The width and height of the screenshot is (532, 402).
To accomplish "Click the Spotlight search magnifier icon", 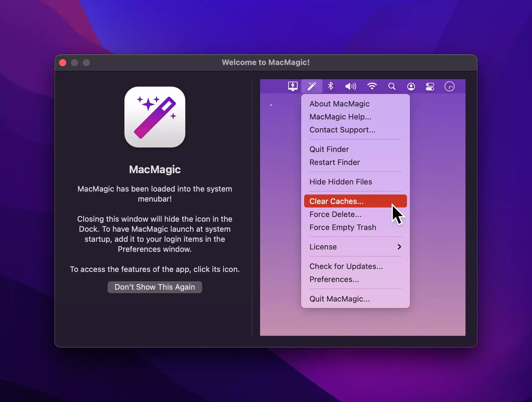I will [x=392, y=86].
